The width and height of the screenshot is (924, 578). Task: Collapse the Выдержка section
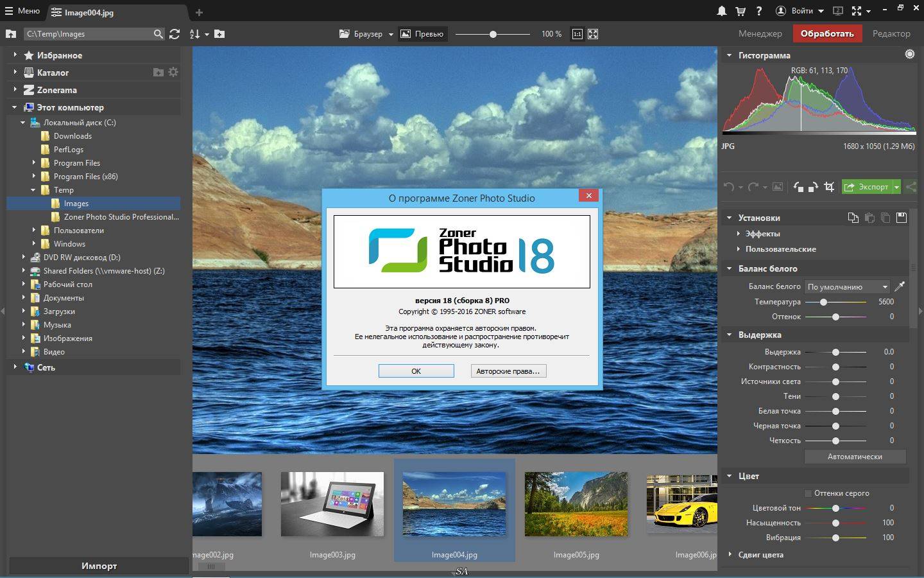click(729, 335)
